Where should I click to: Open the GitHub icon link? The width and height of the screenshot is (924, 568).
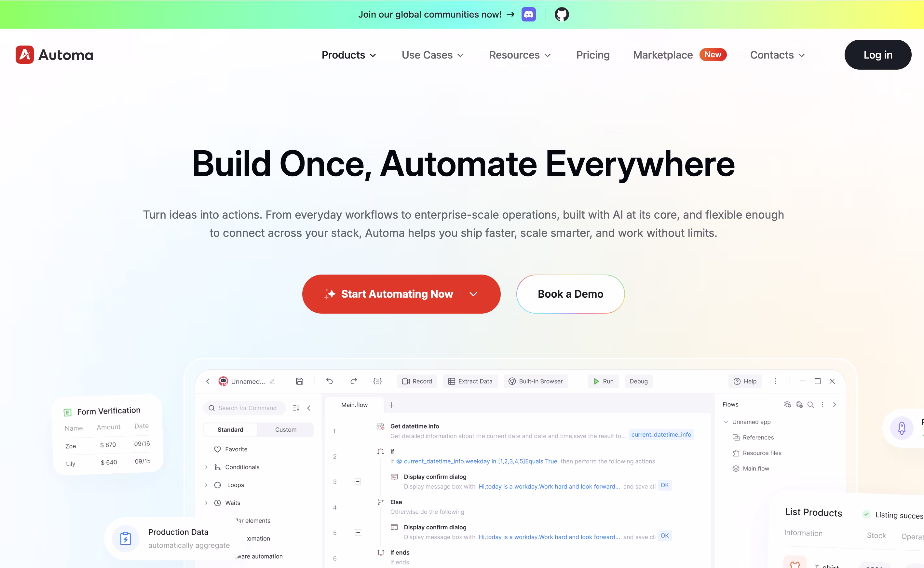[x=562, y=14]
